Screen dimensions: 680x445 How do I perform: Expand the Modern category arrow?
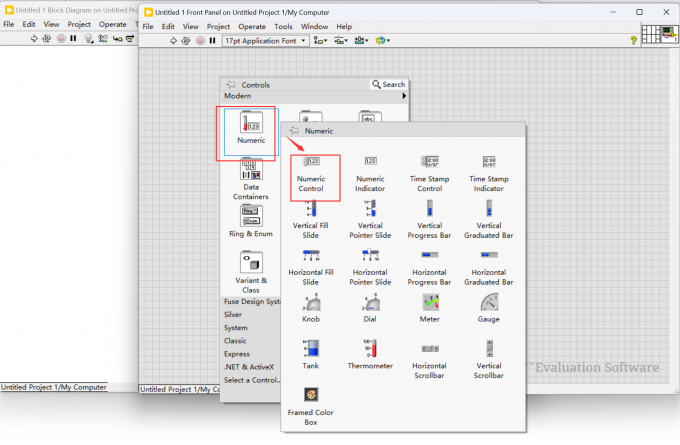[404, 96]
